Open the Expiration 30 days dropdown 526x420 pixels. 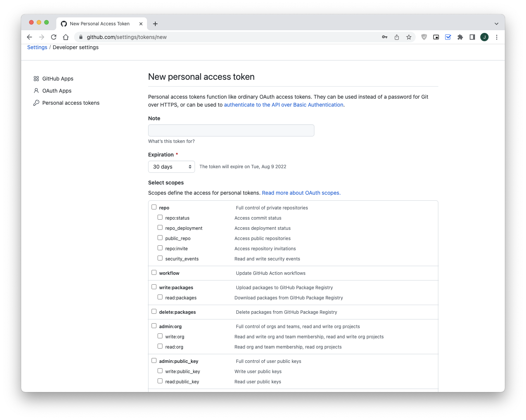click(172, 167)
